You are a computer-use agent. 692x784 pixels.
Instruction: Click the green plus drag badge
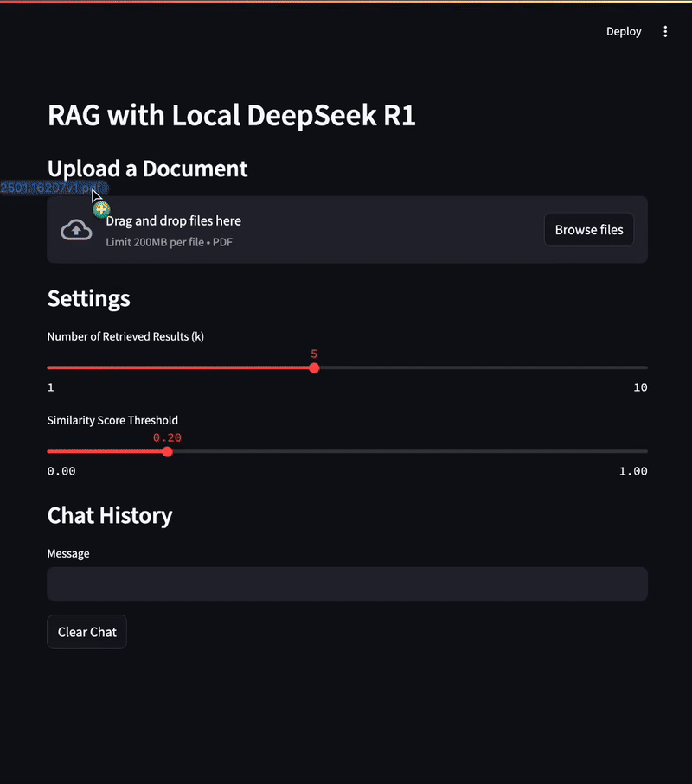point(101,209)
